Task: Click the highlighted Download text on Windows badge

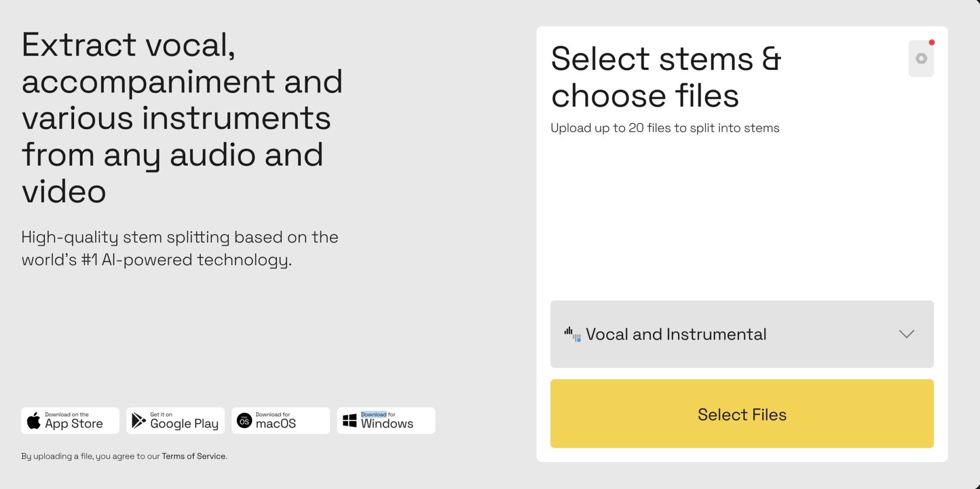Action: (373, 414)
